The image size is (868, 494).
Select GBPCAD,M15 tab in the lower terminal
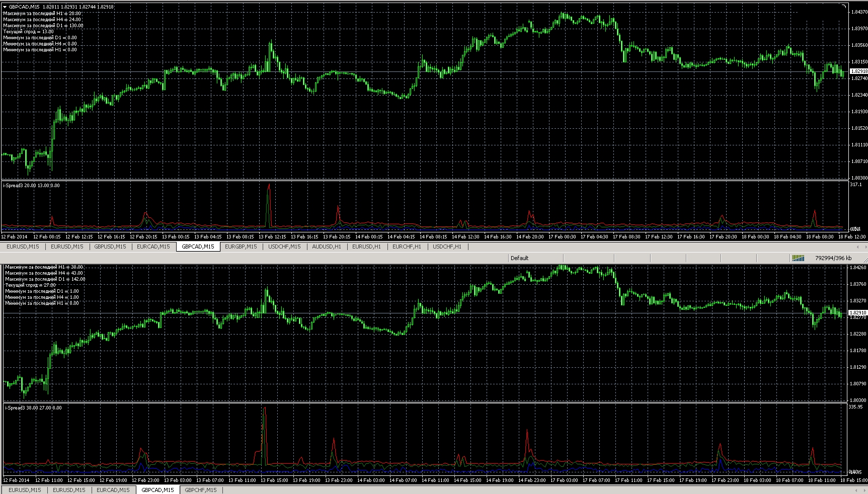coord(157,490)
